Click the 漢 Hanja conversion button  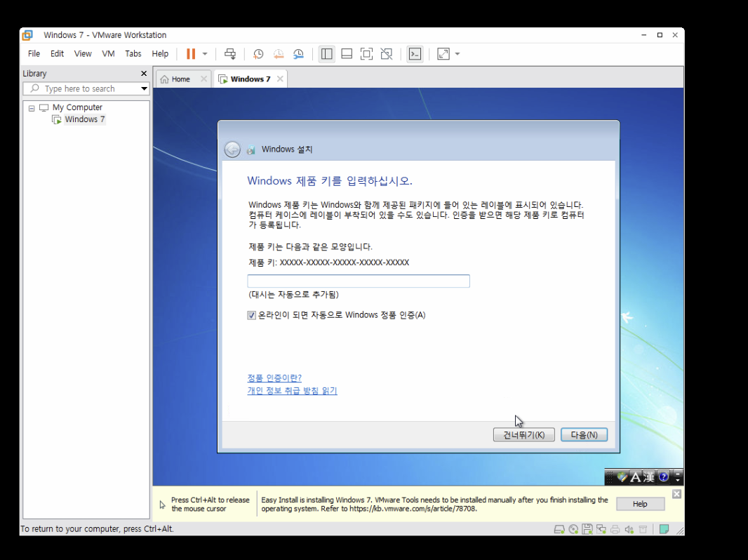[648, 476]
